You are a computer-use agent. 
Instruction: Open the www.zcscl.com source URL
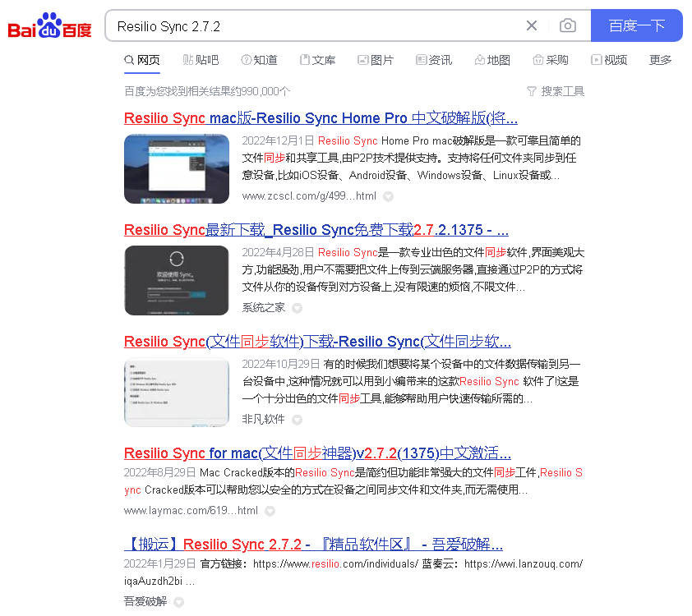point(309,195)
